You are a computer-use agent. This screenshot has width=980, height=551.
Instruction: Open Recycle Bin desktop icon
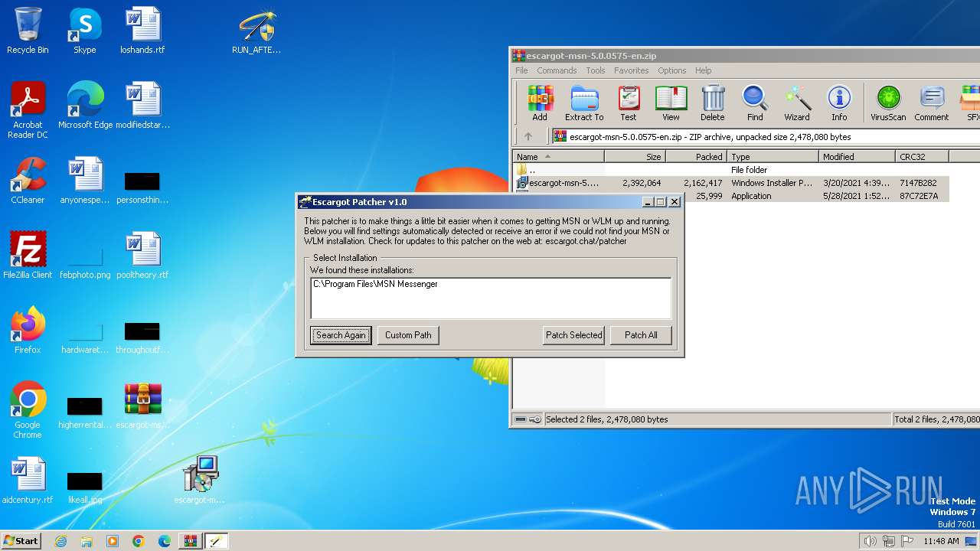pos(28,31)
